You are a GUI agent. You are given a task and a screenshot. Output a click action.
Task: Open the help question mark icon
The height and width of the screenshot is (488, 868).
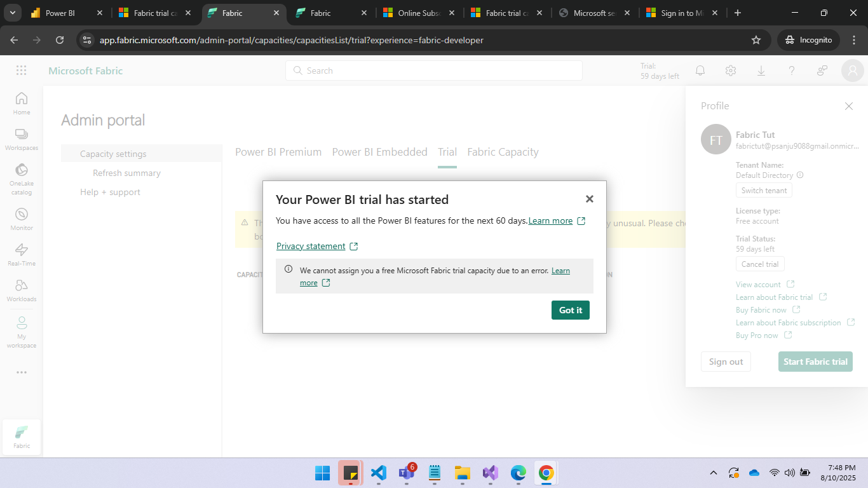tap(792, 71)
